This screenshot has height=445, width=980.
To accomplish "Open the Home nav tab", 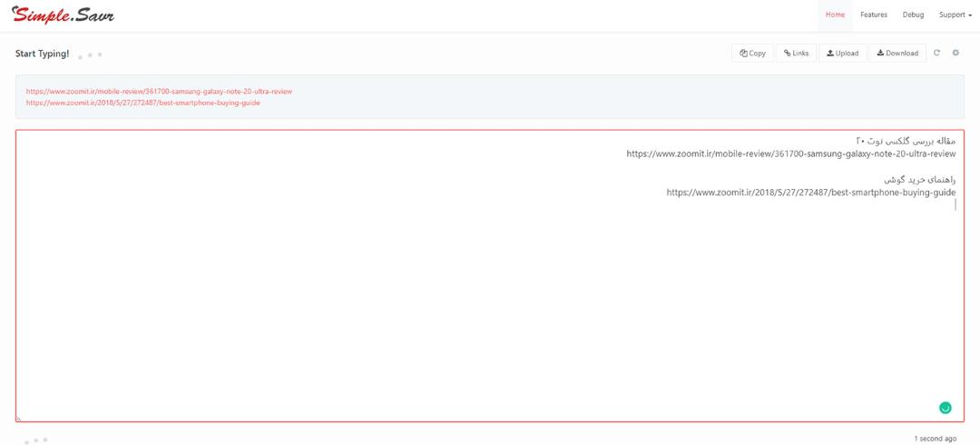I will (835, 15).
